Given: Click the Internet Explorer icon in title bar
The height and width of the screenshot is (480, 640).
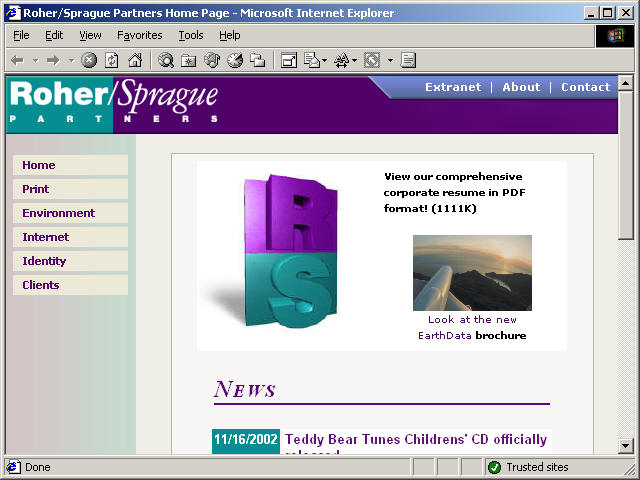Looking at the screenshot, I should [x=13, y=13].
